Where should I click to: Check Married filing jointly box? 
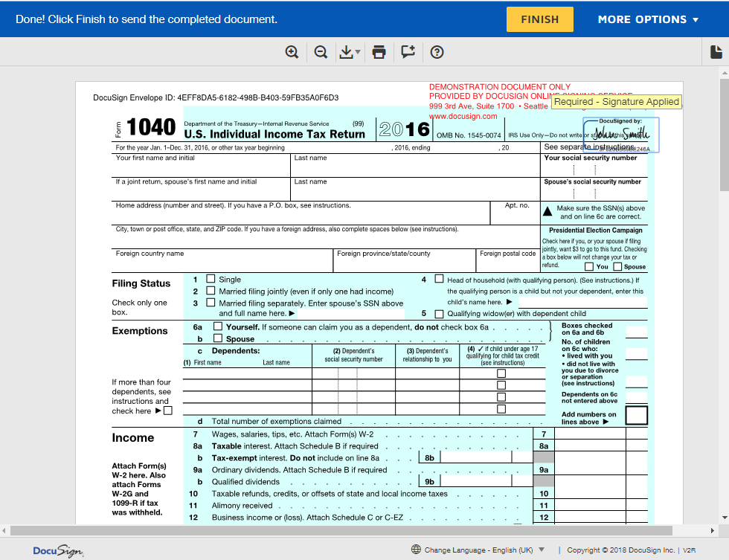pos(211,291)
